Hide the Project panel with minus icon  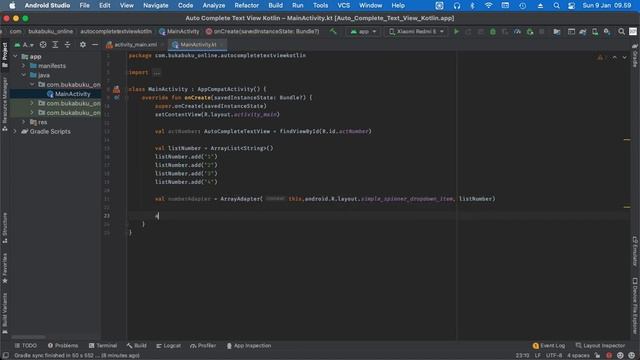95,44
